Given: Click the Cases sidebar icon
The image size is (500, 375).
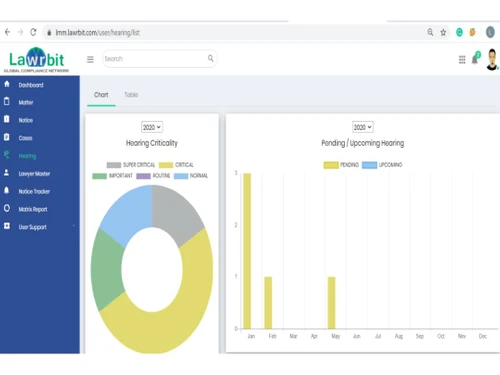Looking at the screenshot, I should click(7, 137).
